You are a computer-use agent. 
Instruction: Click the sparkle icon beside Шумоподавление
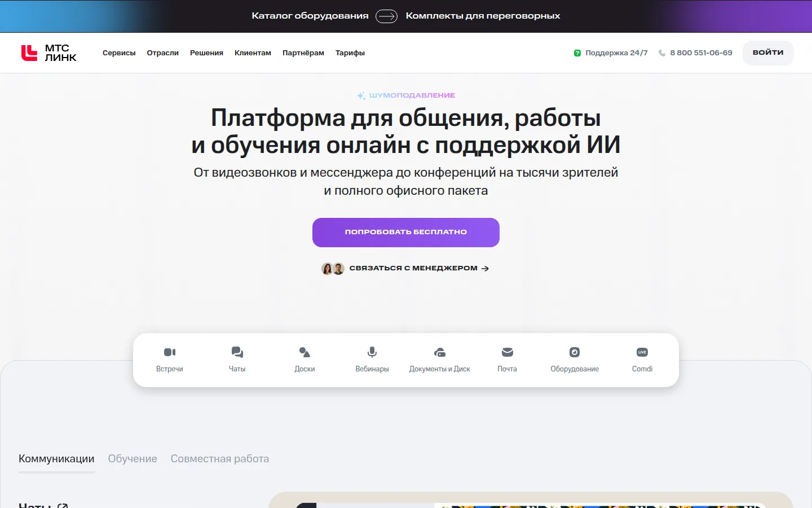pyautogui.click(x=361, y=95)
